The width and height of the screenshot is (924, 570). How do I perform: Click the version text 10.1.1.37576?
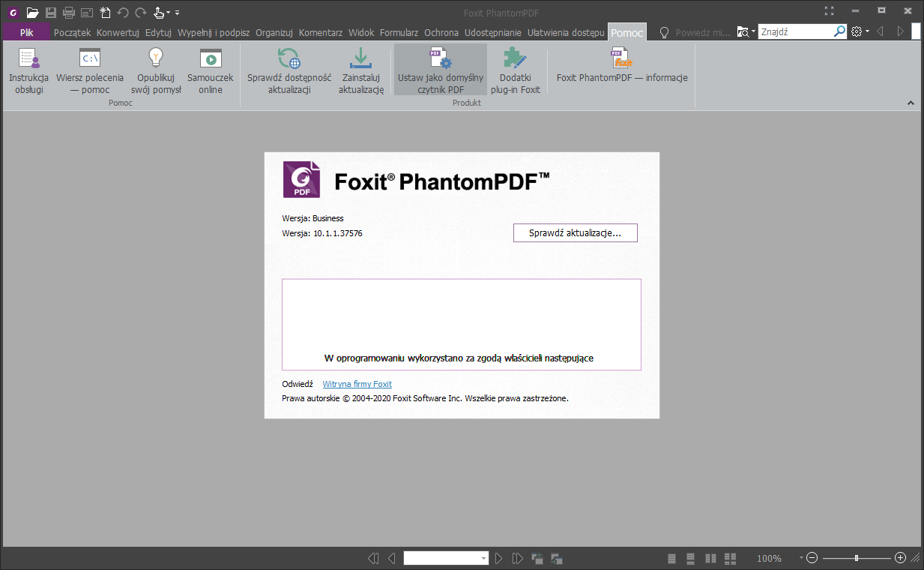point(338,233)
